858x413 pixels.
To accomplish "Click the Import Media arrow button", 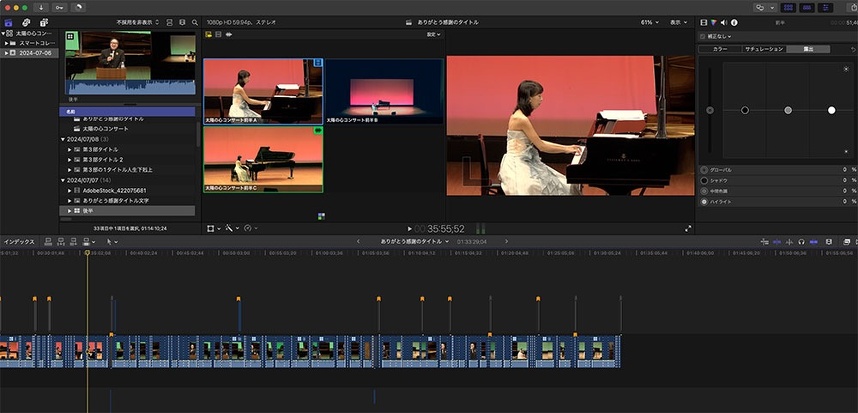I will [x=42, y=7].
